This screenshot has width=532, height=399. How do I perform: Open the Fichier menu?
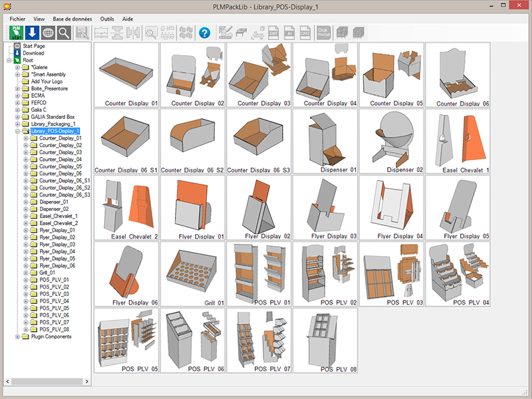[17, 19]
